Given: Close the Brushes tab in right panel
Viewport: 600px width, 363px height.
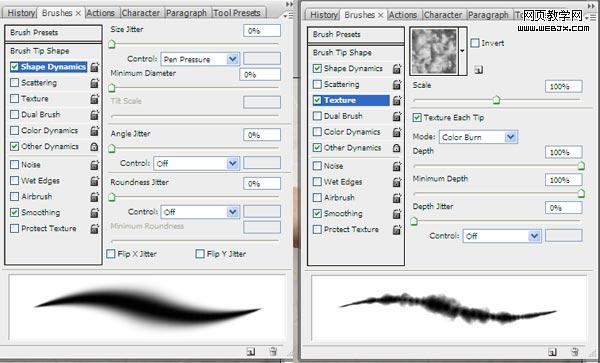Looking at the screenshot, I should pos(381,15).
